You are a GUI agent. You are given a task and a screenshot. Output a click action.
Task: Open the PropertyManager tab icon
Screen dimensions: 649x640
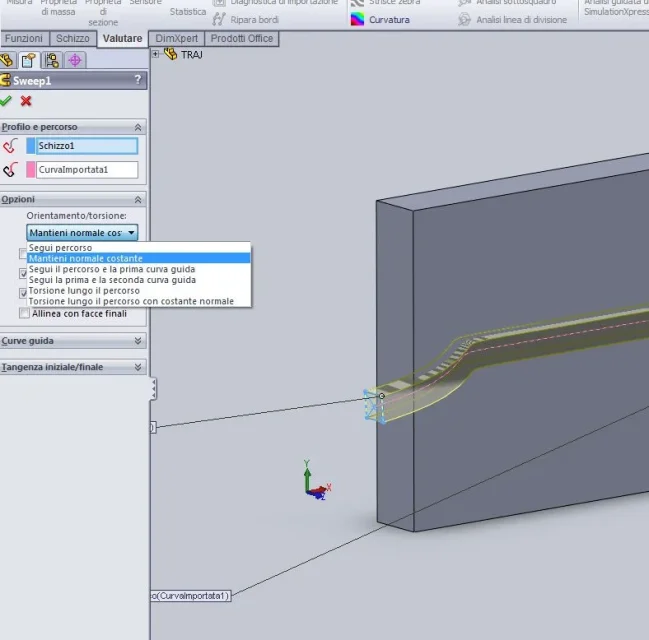click(29, 60)
